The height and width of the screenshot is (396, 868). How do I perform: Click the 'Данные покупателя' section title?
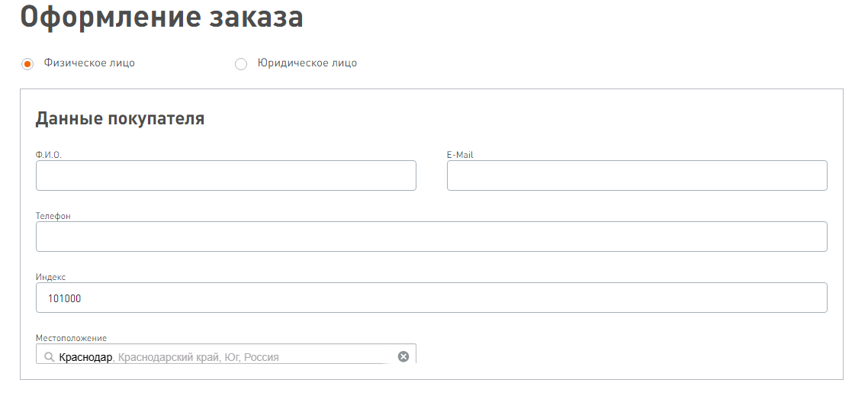click(120, 119)
